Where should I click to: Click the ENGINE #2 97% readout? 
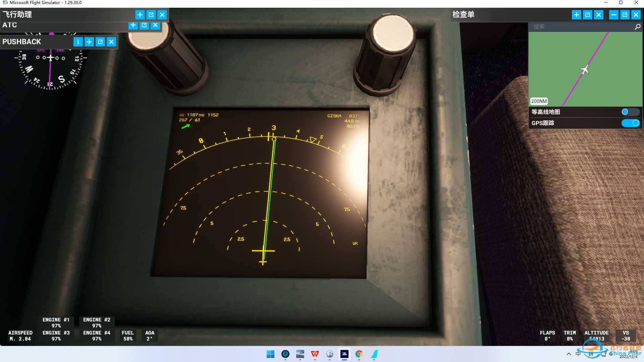[x=97, y=323]
